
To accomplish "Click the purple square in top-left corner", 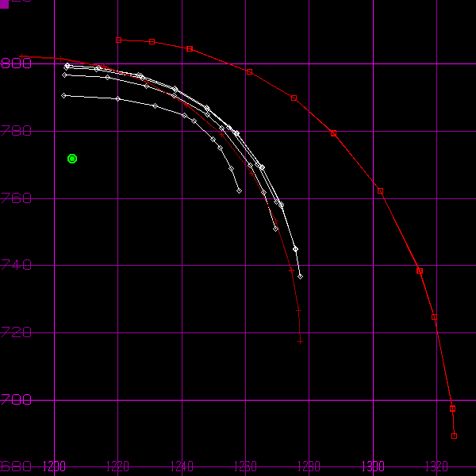I will coord(3,3).
